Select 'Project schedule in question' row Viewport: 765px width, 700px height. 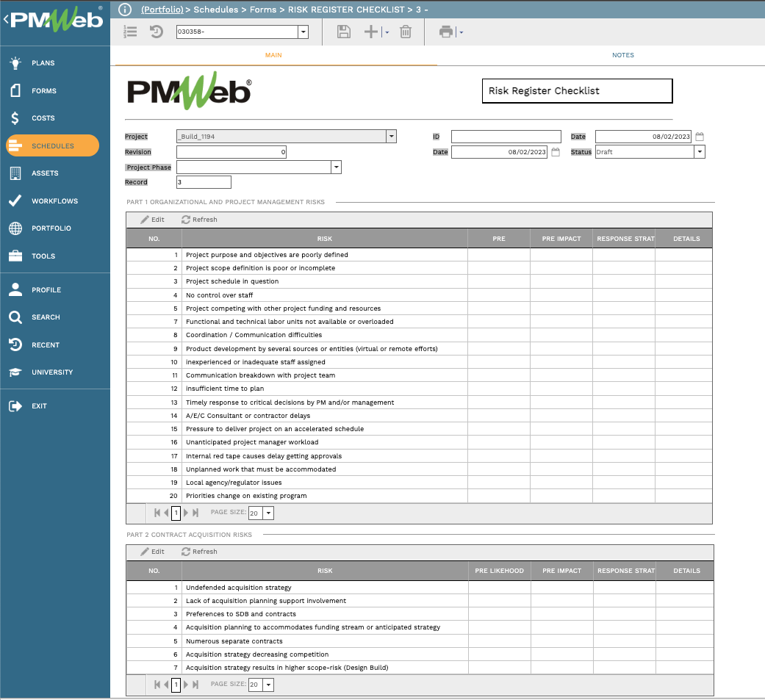pos(419,281)
